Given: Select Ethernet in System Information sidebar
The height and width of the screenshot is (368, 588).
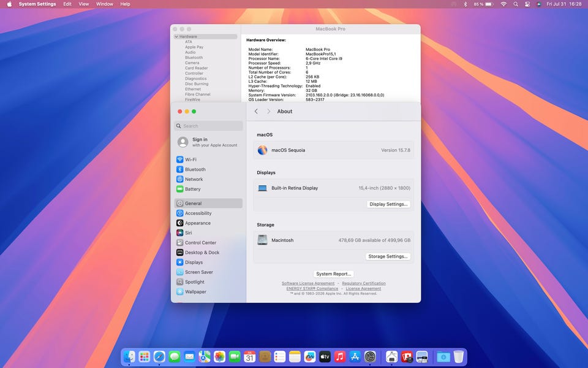Looking at the screenshot, I should coord(193,89).
